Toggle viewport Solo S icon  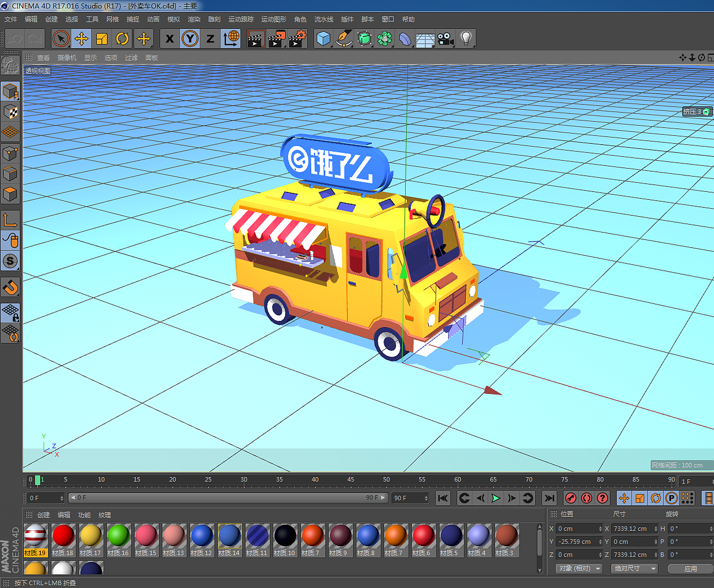(x=11, y=261)
